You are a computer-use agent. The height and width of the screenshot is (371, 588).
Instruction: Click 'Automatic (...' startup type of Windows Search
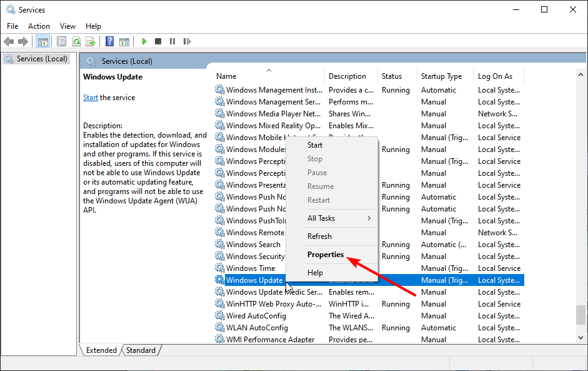(444, 245)
